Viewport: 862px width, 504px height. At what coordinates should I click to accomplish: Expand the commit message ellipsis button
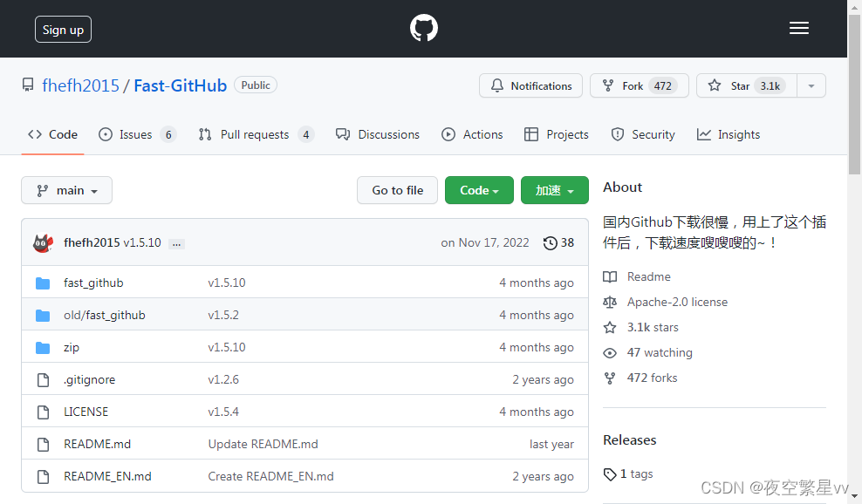tap(176, 244)
